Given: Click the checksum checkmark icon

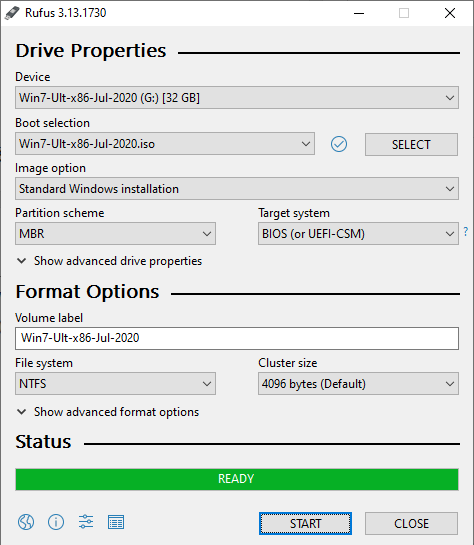Looking at the screenshot, I should point(339,144).
